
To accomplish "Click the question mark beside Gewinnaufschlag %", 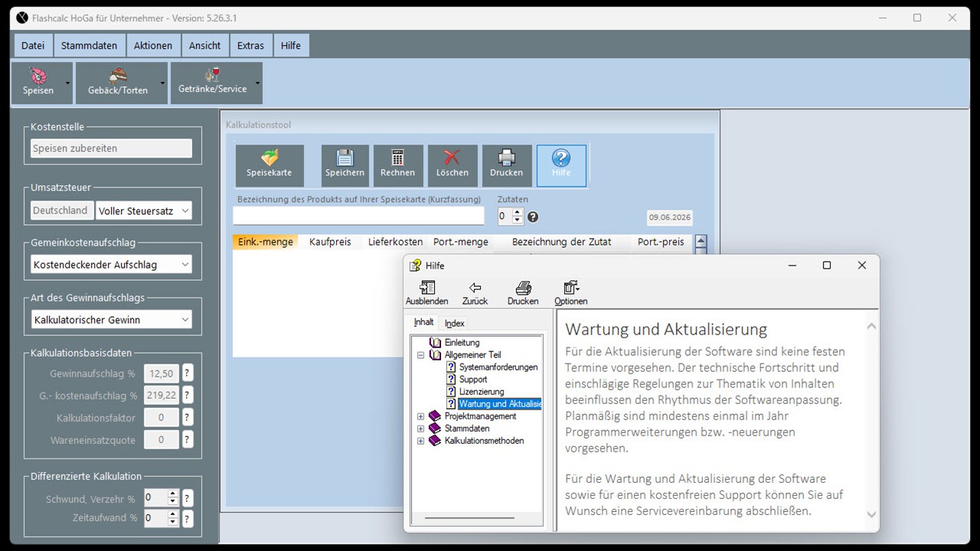I will pyautogui.click(x=188, y=373).
